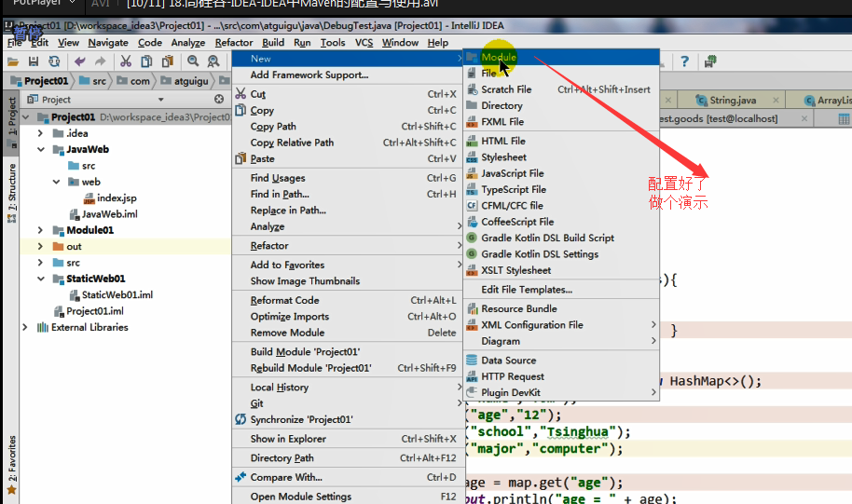Open XML Configuration File submenu
This screenshot has height=504, width=852.
tap(561, 325)
